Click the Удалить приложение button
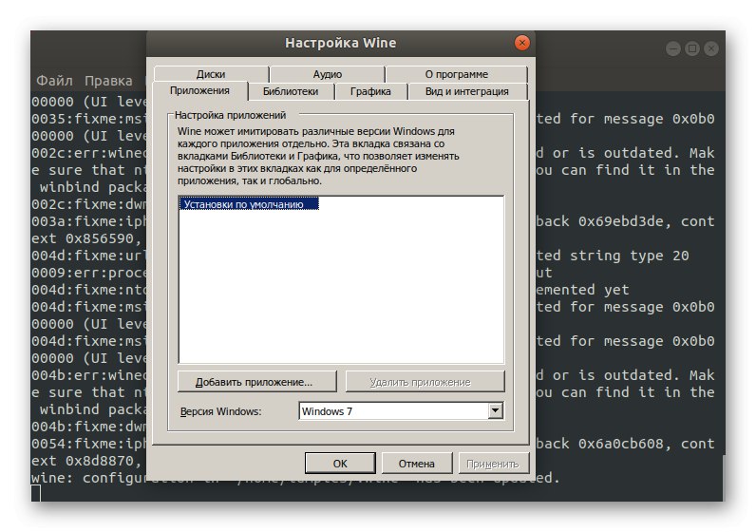 [425, 382]
